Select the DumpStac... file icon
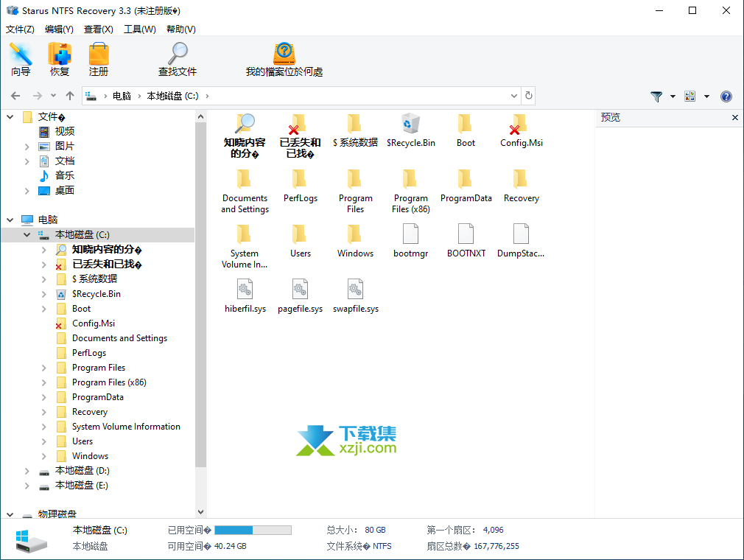 [x=521, y=241]
